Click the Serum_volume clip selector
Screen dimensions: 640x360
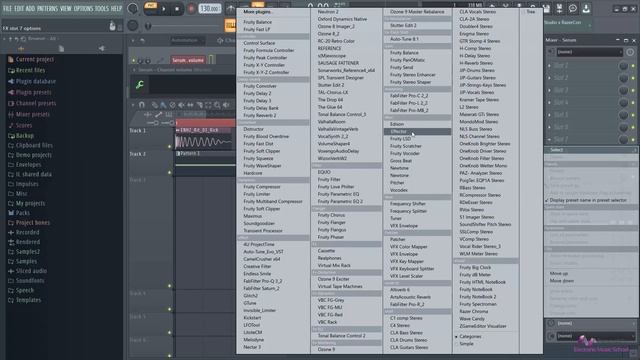(x=188, y=60)
